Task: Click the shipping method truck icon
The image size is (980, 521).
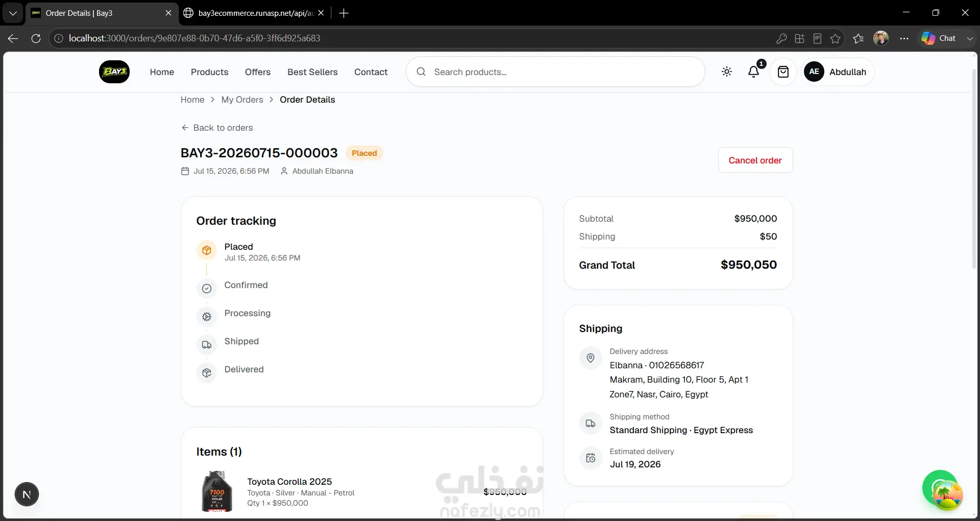Action: (591, 423)
